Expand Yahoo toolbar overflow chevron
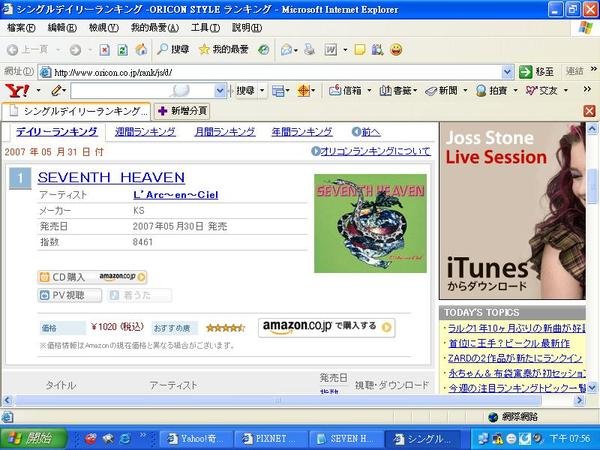 [587, 89]
